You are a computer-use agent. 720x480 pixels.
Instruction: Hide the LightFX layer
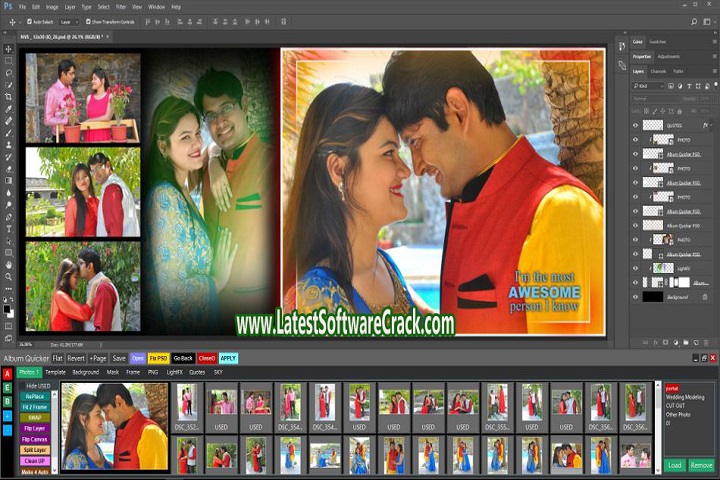point(636,269)
